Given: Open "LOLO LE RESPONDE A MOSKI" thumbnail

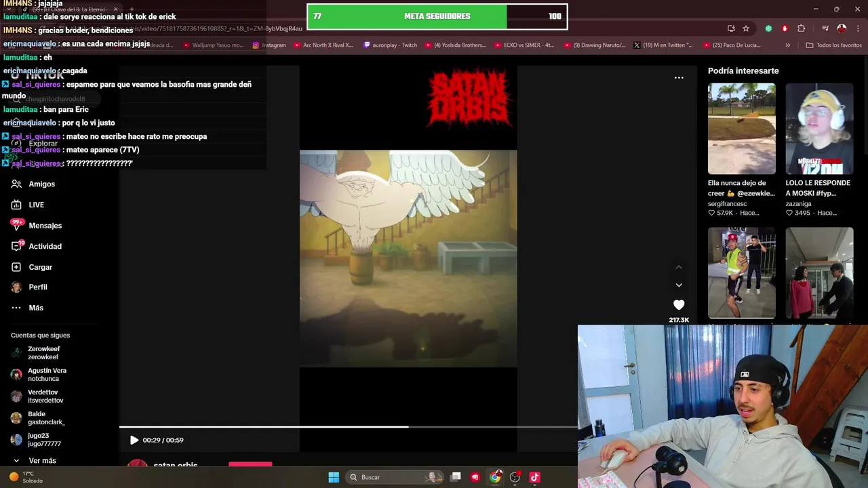Looking at the screenshot, I should point(819,129).
